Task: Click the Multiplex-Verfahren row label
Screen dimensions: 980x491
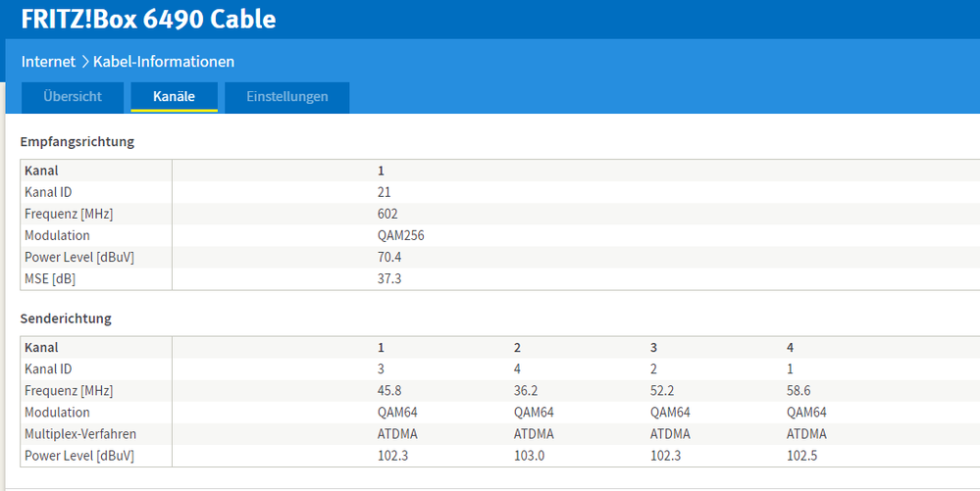Action: tap(81, 434)
